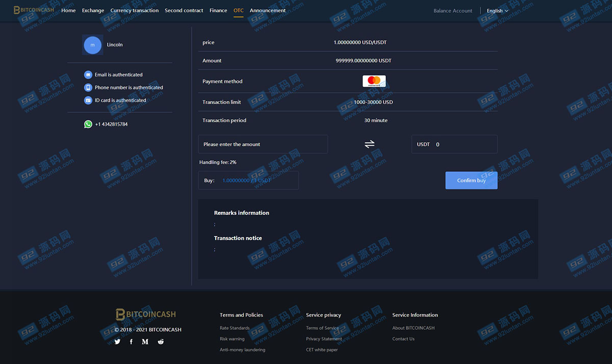Open the Exchange menu item

[x=93, y=10]
